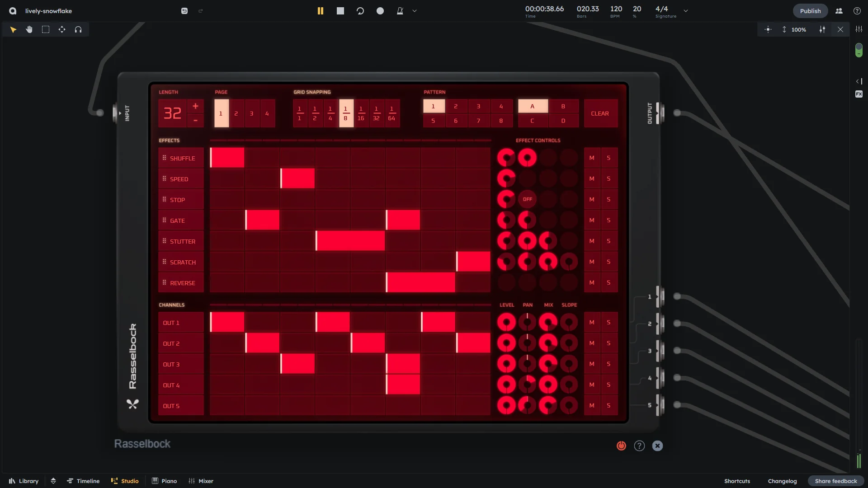This screenshot has width=868, height=488.
Task: Switch to the Timeline tab
Action: tap(83, 481)
